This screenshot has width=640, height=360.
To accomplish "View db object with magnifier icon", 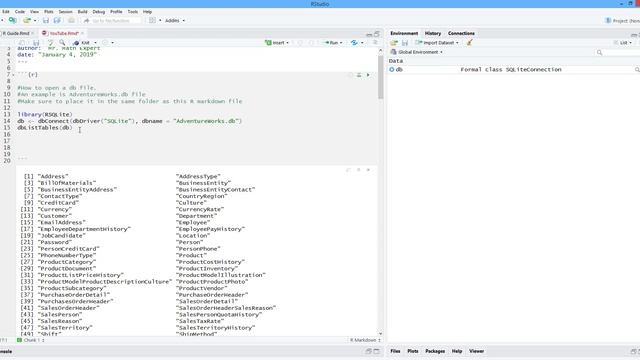I will (x=637, y=70).
